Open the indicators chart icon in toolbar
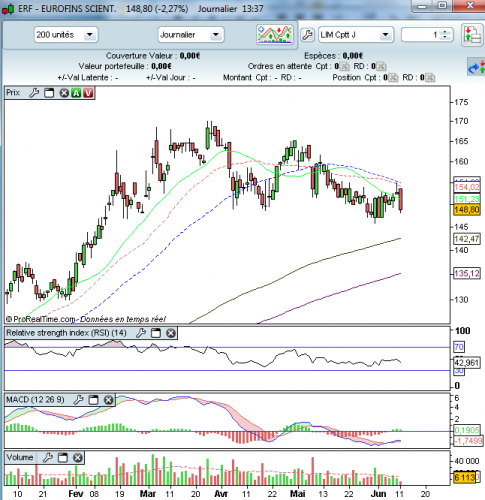Viewport: 485px width, 500px height. pos(275,34)
